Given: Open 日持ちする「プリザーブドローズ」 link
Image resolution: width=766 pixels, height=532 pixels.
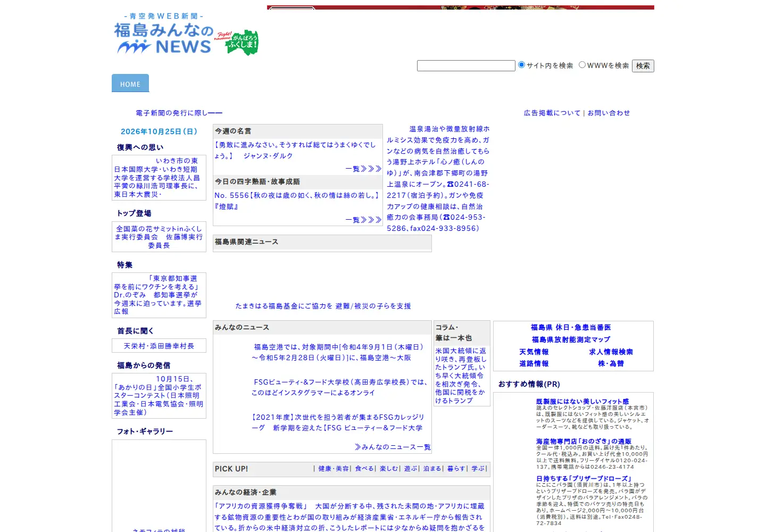Looking at the screenshot, I should click(584, 479).
